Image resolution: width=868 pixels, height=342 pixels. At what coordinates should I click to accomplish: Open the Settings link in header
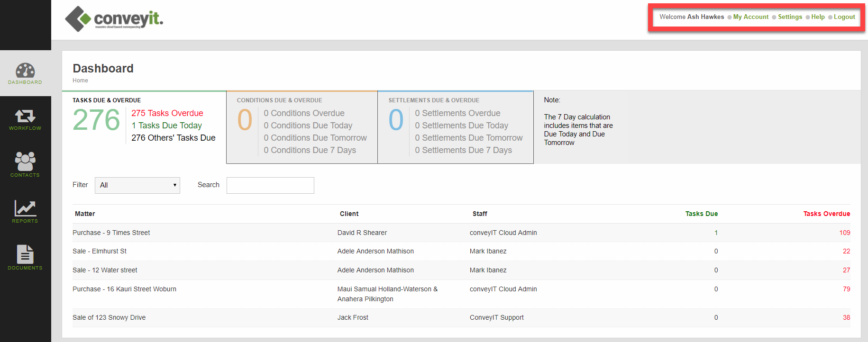point(790,17)
